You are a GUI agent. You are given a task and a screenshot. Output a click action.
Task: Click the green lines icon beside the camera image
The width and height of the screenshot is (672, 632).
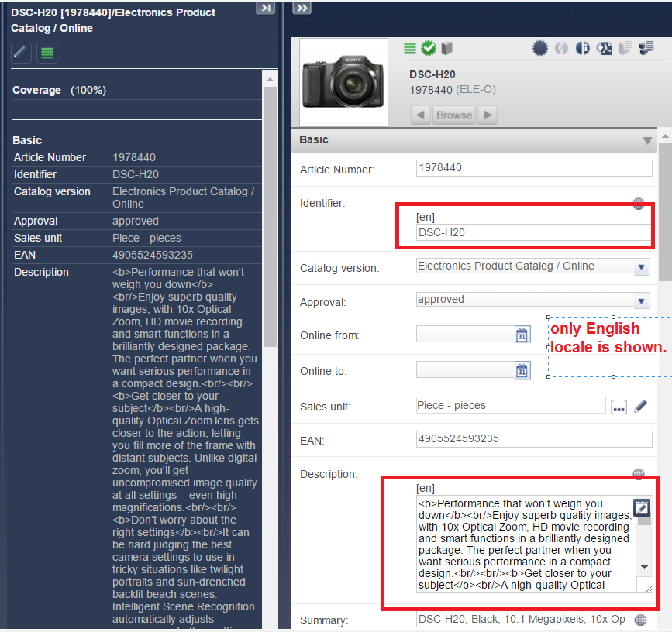click(410, 48)
